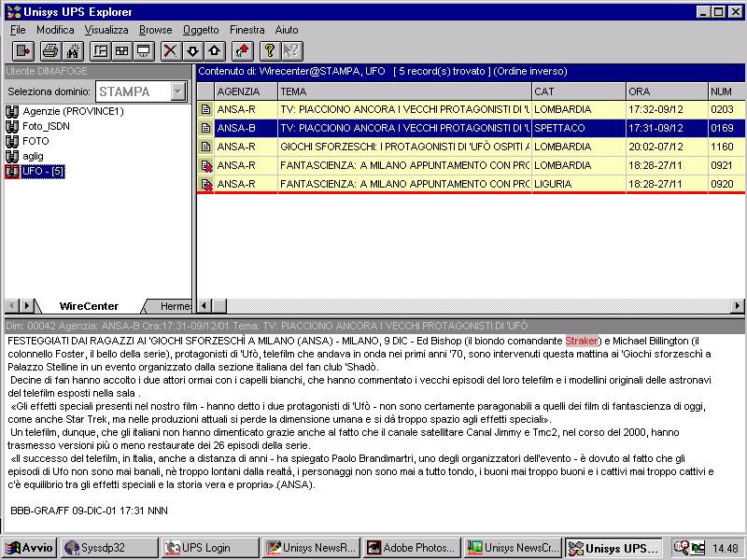Switch to the Unisys NewsCr... taskbar window
747x560 pixels.
click(x=513, y=548)
